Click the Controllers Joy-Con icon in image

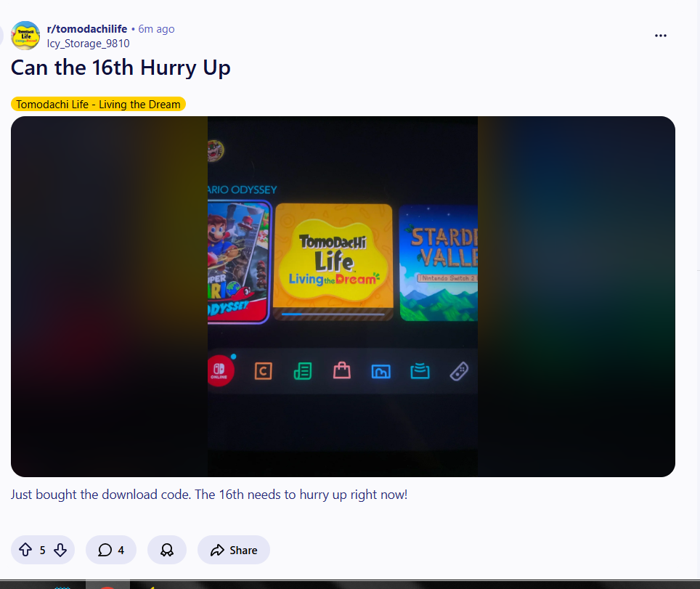(460, 371)
